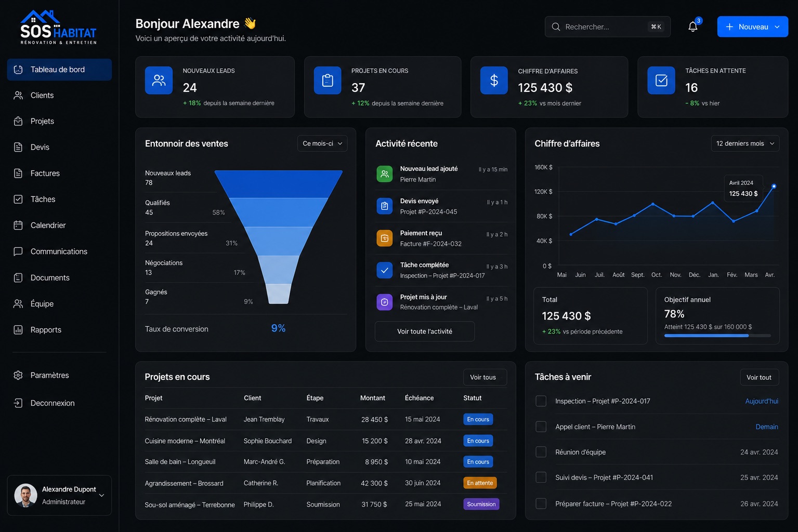
Task: Click the Avril 2024 chart data point
Action: coord(774,186)
